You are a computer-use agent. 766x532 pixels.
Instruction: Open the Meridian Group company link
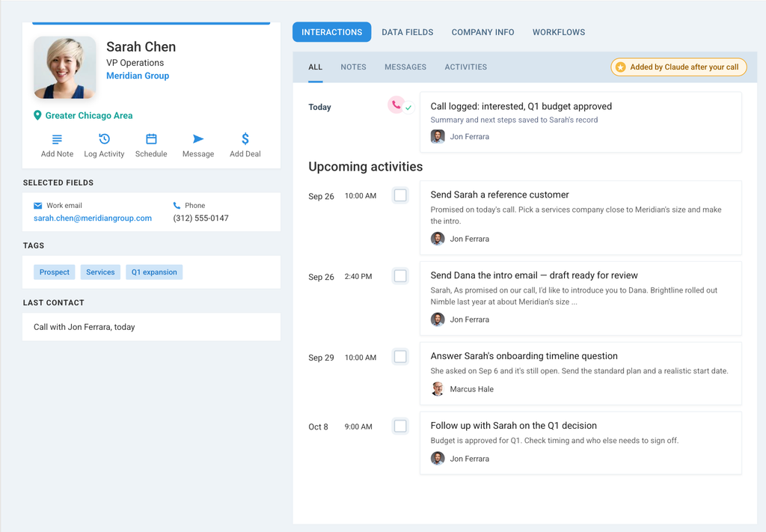point(138,76)
